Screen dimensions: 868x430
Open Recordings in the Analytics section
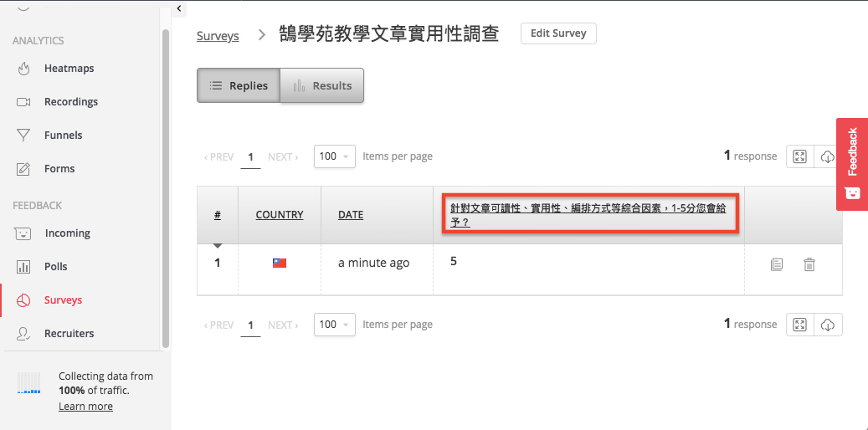click(70, 102)
